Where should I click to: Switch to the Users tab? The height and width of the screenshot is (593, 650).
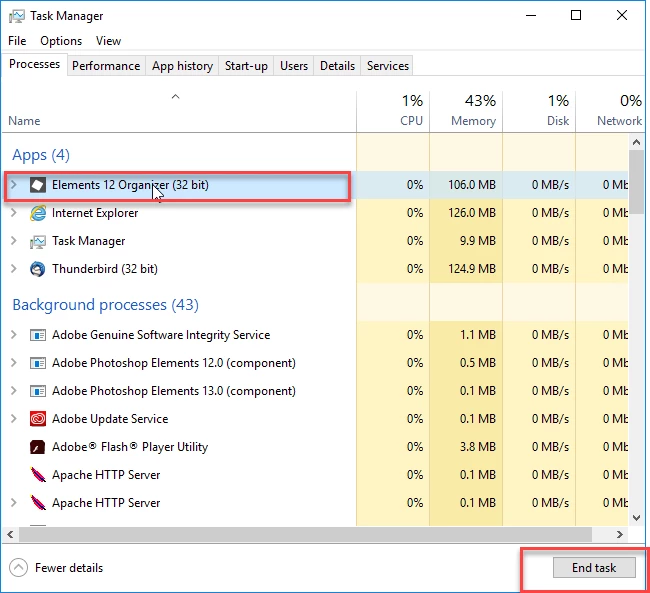click(294, 66)
